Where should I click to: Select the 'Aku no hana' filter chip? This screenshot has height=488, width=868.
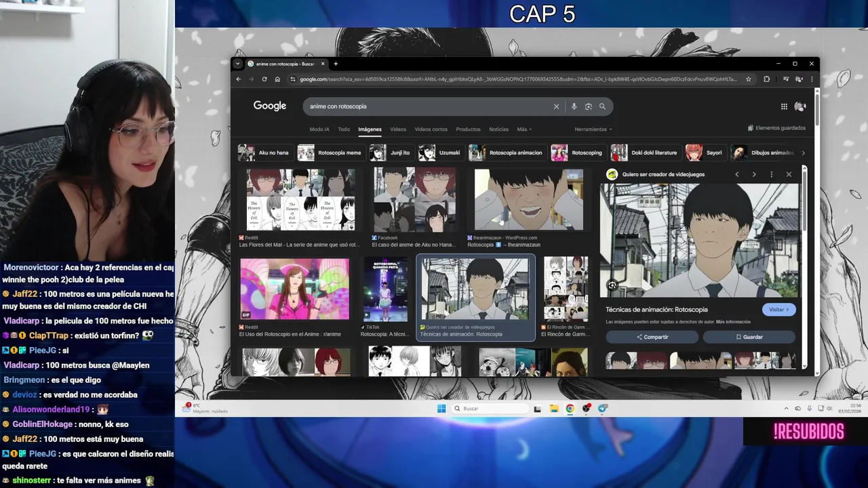coord(264,152)
